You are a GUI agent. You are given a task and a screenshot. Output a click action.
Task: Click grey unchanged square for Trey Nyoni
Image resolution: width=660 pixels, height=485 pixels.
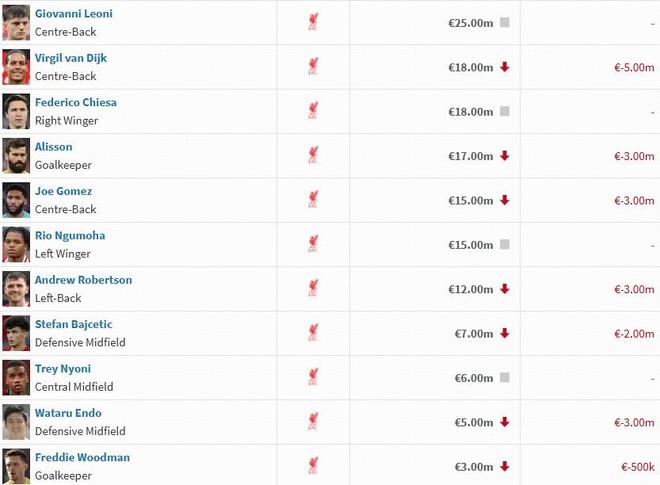(505, 377)
